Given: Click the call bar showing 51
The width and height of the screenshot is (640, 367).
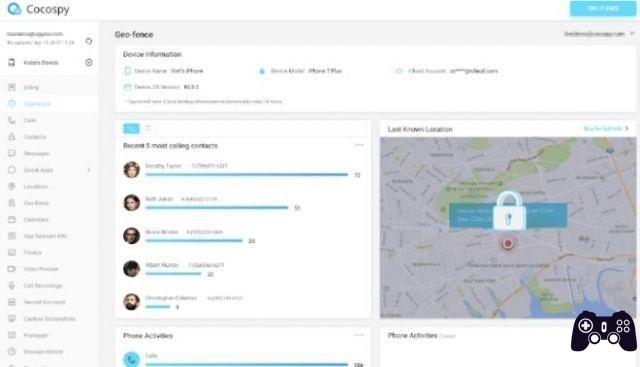Looking at the screenshot, I should coord(217,208).
